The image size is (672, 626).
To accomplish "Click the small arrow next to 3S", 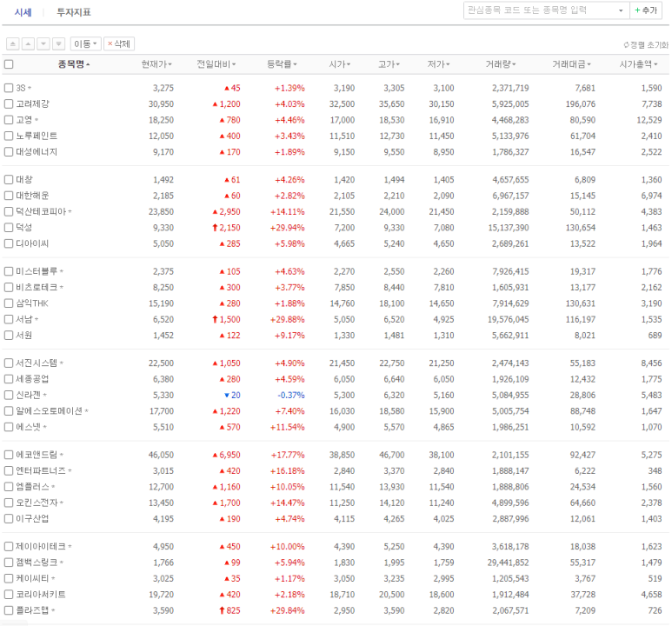I will 30,89.
